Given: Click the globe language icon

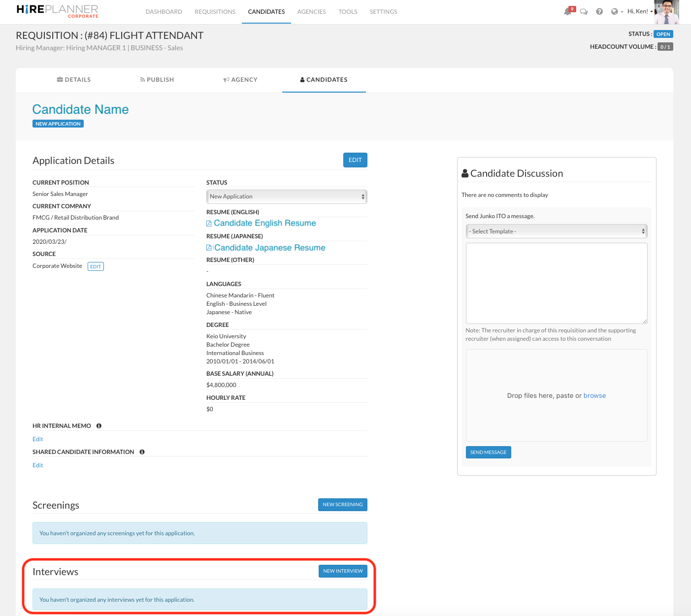Looking at the screenshot, I should click(x=615, y=12).
